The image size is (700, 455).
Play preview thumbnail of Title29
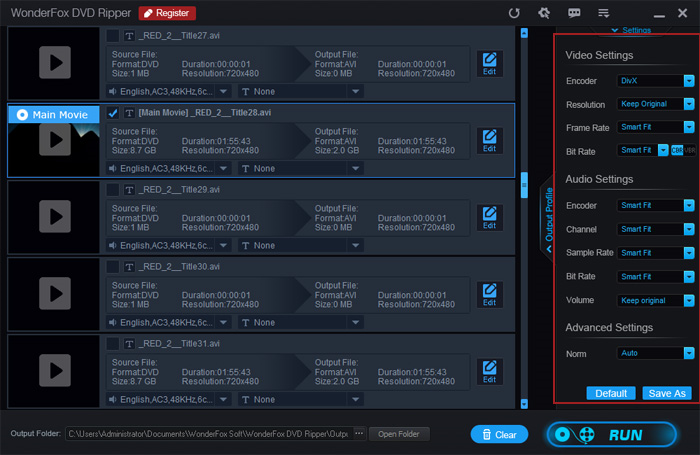coord(54,217)
